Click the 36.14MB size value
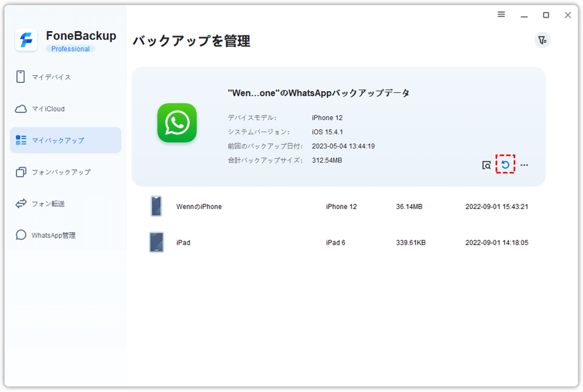The height and width of the screenshot is (392, 583). (409, 206)
